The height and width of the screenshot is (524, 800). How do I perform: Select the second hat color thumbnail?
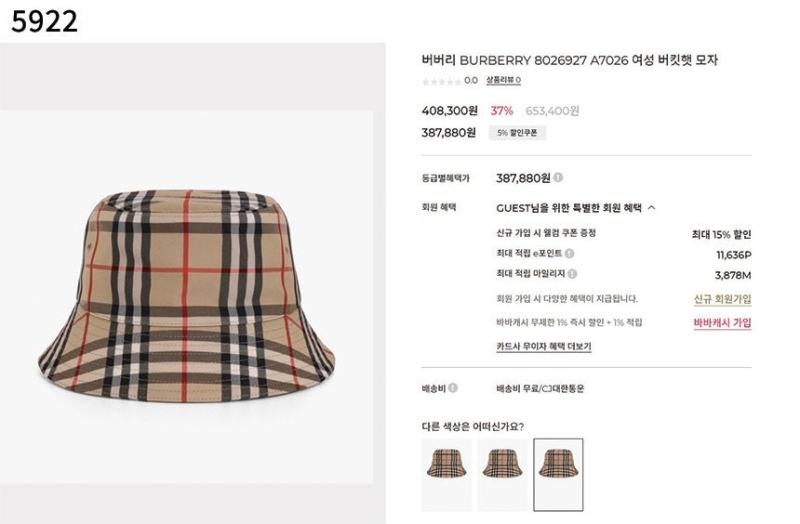[x=503, y=475]
